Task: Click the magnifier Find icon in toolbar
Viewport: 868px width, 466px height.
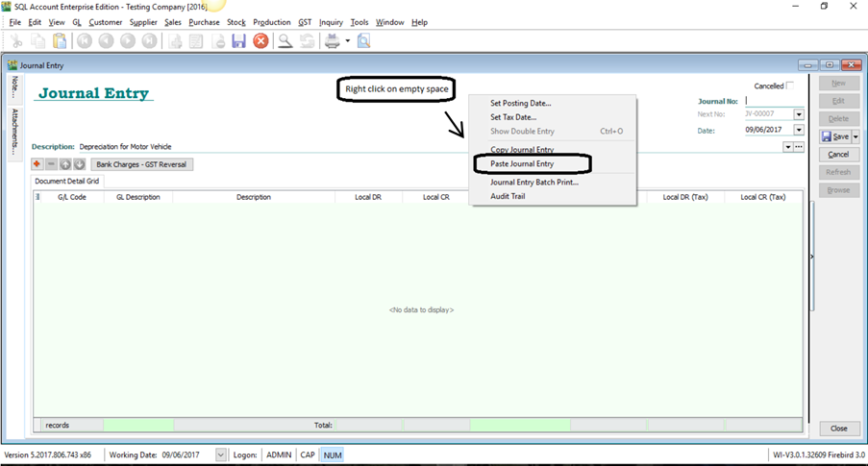Action: (285, 40)
